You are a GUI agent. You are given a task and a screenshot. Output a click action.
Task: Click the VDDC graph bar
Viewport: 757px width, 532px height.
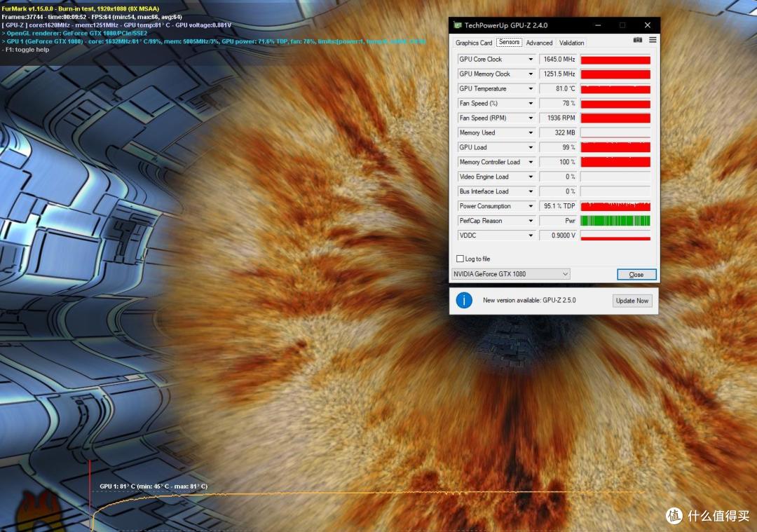coord(615,236)
